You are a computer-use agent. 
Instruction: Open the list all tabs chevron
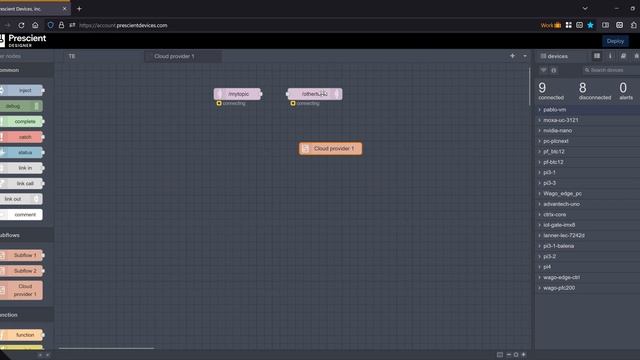click(585, 9)
